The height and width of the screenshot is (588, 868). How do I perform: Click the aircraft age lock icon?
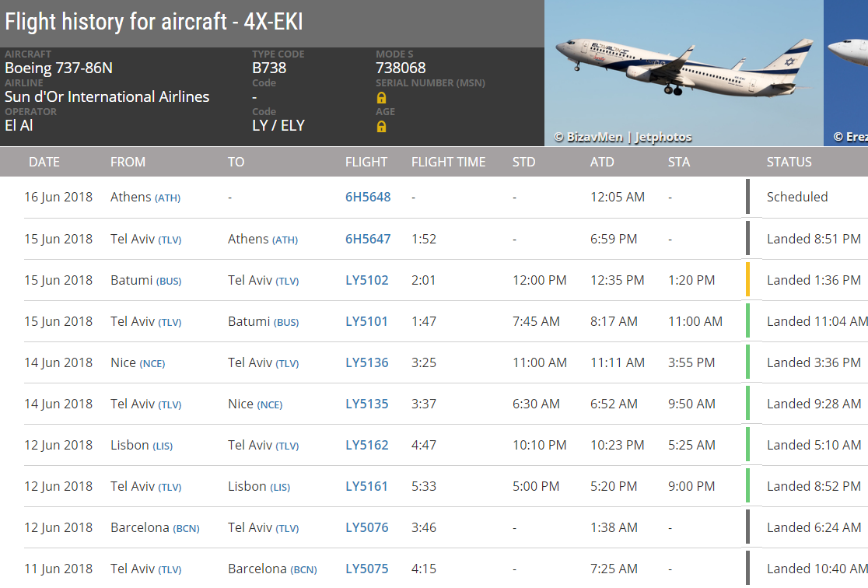coord(381,127)
